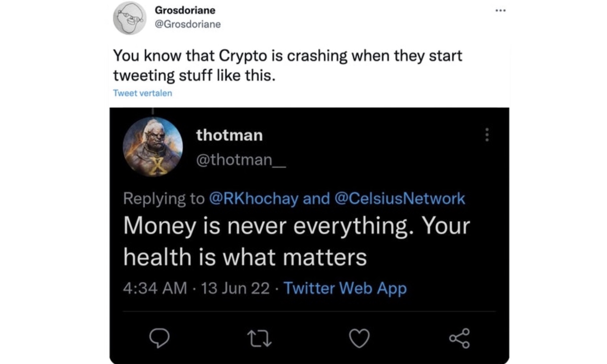Viewport: 607px width, 364px height.
Task: Click the reply speech bubble icon
Action: click(159, 338)
